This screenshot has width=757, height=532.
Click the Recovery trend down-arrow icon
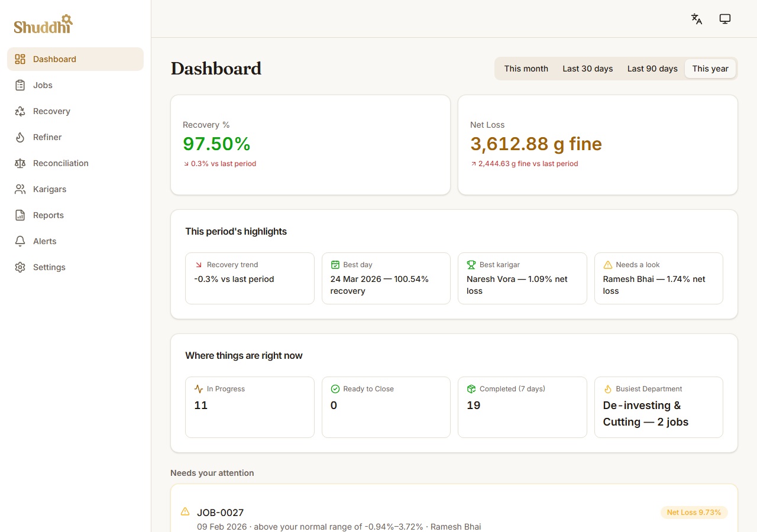[x=199, y=265]
